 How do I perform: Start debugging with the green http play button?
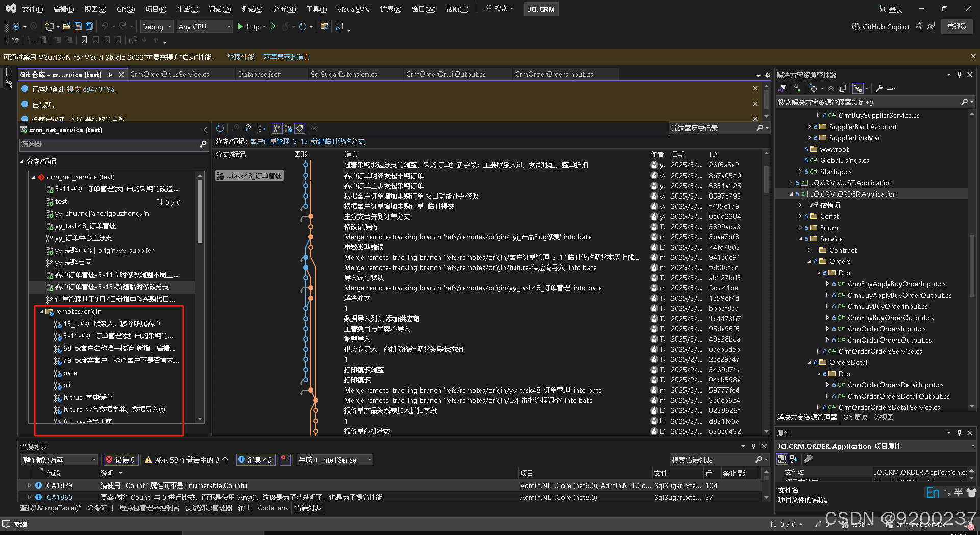click(248, 27)
